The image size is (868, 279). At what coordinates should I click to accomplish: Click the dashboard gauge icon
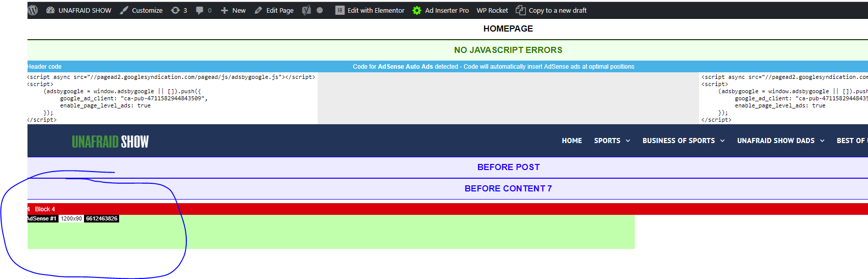pyautogui.click(x=50, y=10)
